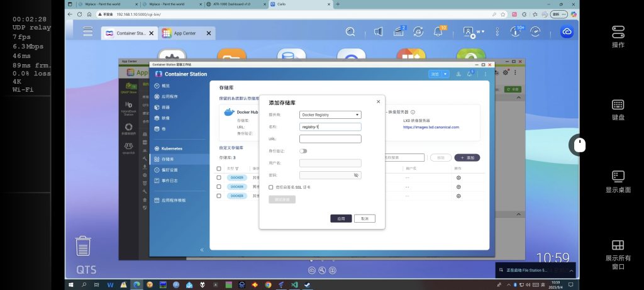
Task: Open background tasks icon with badge 2
Action: point(399,31)
